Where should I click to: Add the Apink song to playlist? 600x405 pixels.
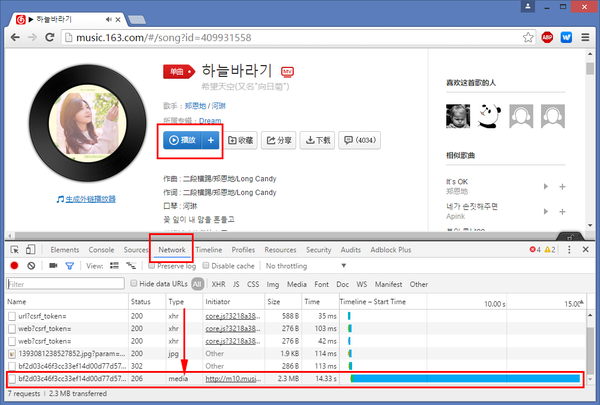coord(562,211)
